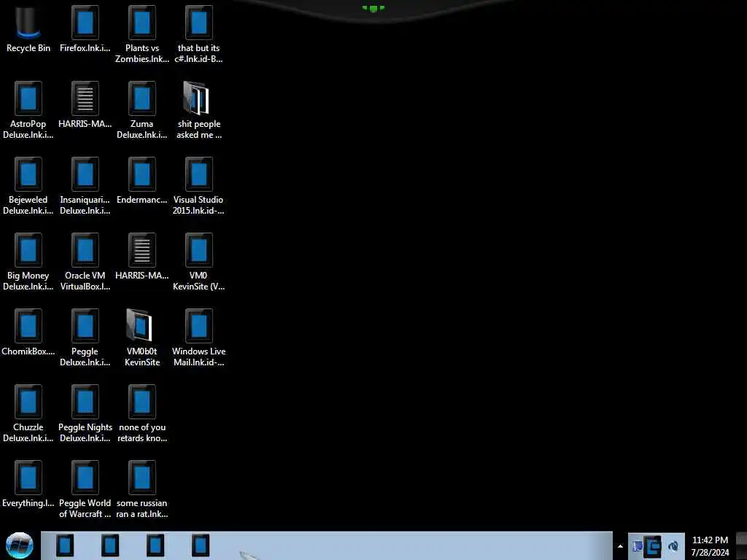Click the Show desktop button beside the clock
Image resolution: width=747 pixels, height=560 pixels.
coord(742,545)
